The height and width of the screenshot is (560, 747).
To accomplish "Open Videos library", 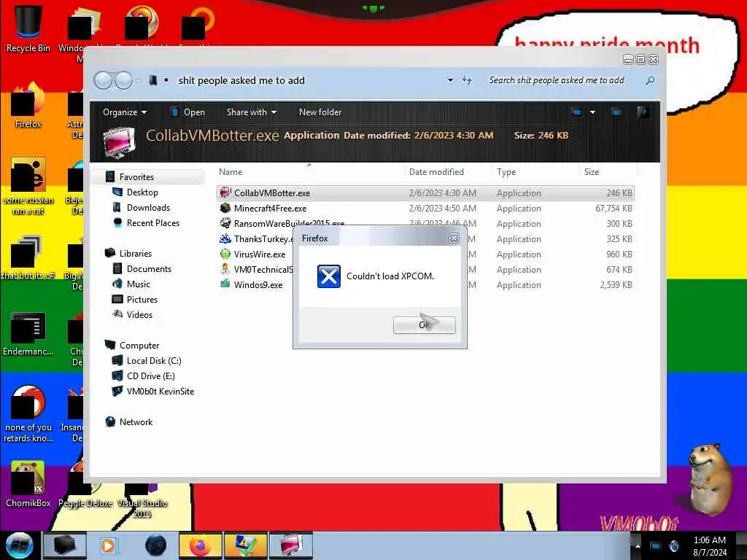I will click(139, 315).
